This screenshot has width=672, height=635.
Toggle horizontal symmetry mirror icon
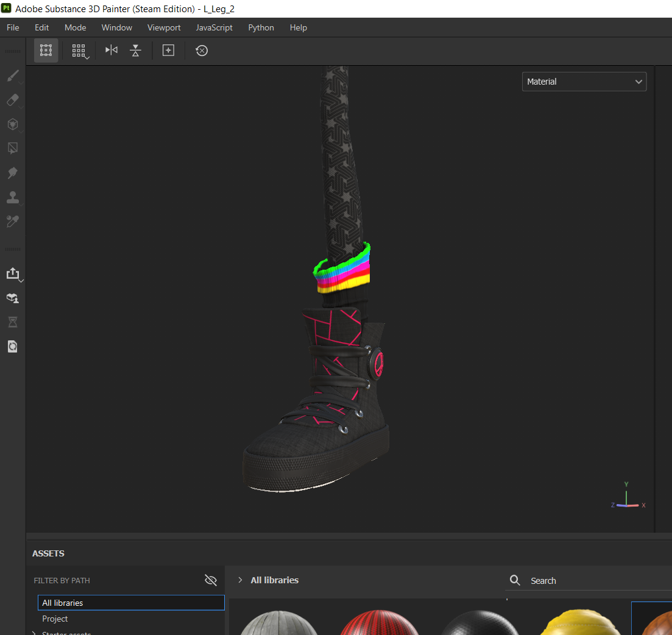point(111,50)
